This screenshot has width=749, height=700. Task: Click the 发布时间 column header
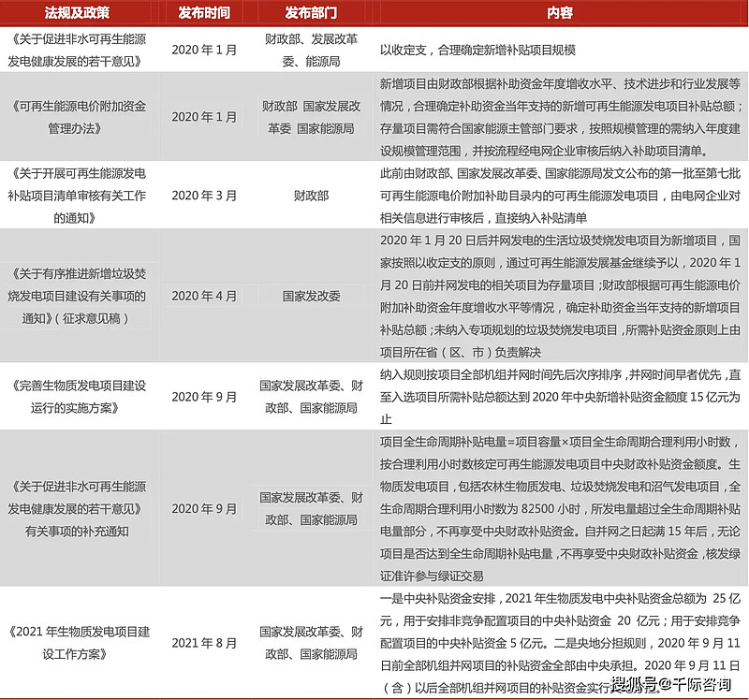pos(205,12)
